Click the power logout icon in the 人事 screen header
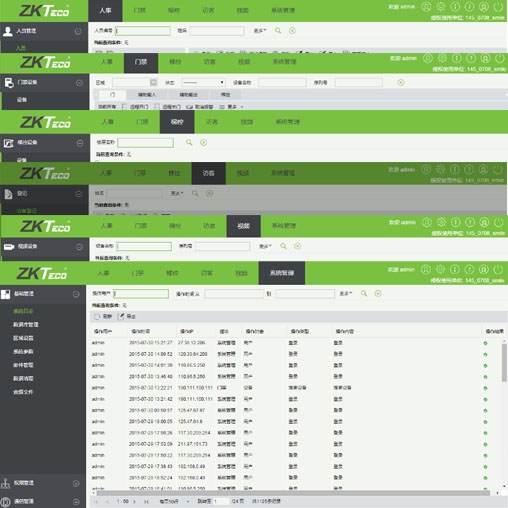The height and width of the screenshot is (508, 508). tap(498, 7)
